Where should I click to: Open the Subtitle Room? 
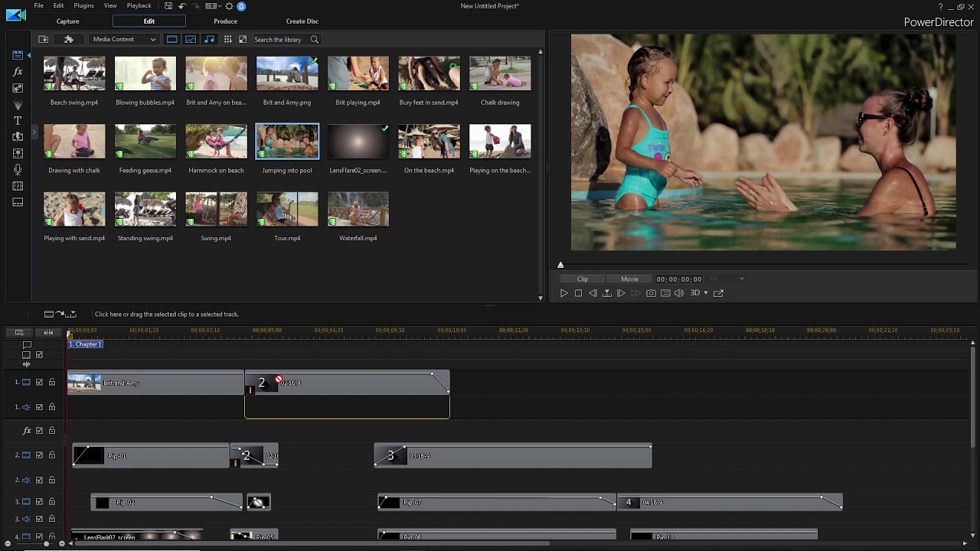[x=18, y=203]
